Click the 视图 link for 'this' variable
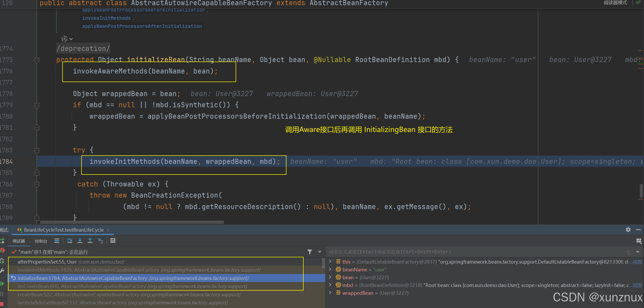644x308 pixels. [638, 262]
